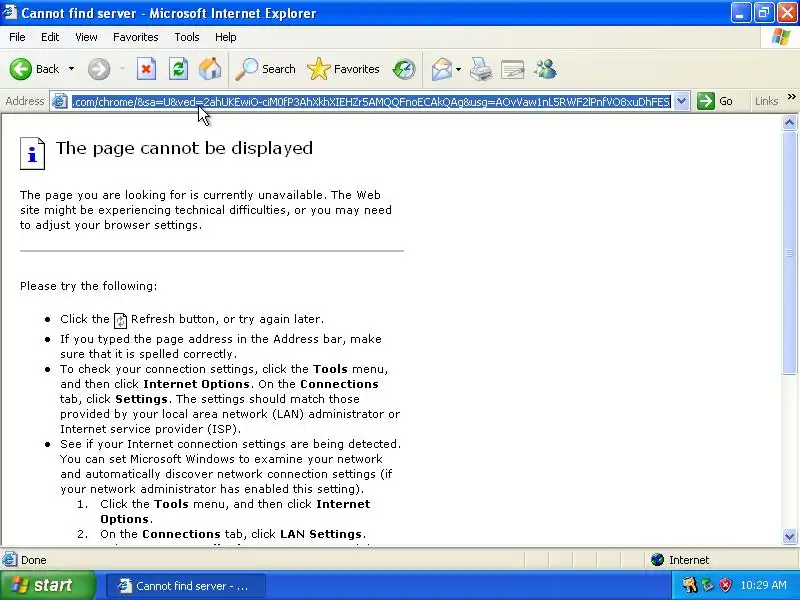
Task: Expand the Mail options dropdown arrow
Action: click(459, 69)
